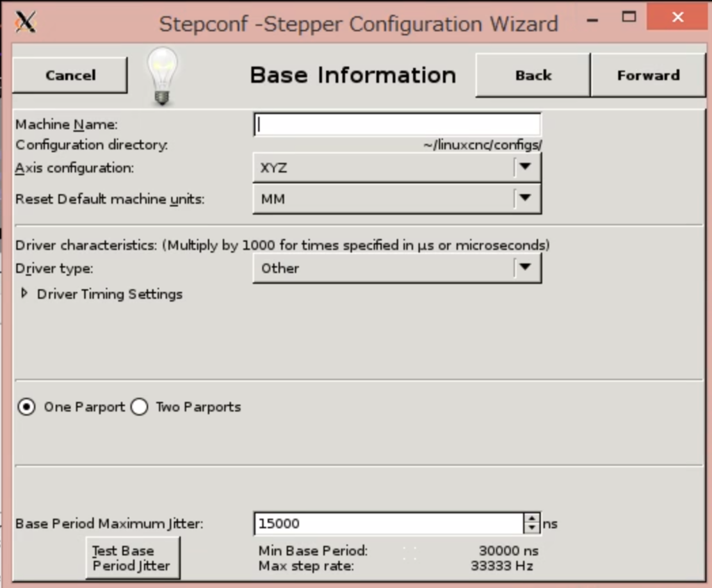Click the Machine Name label
The height and width of the screenshot is (588, 712).
[x=66, y=124]
